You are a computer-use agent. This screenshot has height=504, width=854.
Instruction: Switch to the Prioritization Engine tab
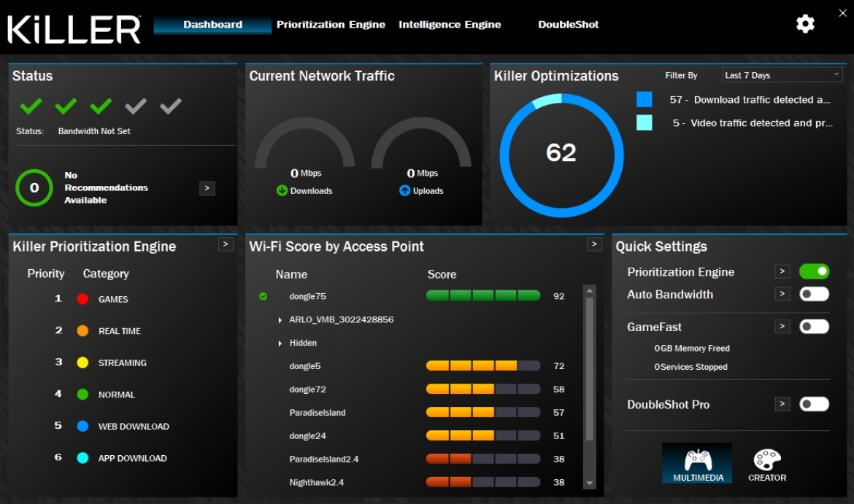tap(331, 25)
